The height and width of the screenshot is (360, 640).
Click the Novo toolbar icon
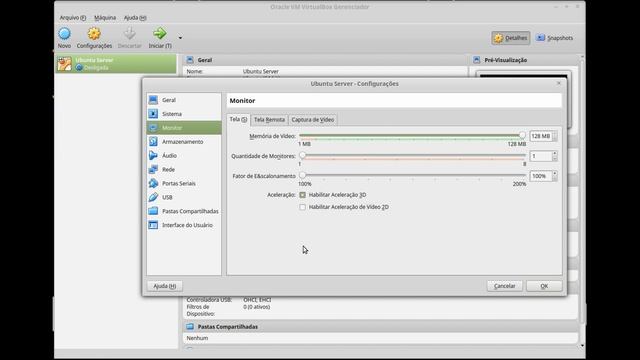64,34
